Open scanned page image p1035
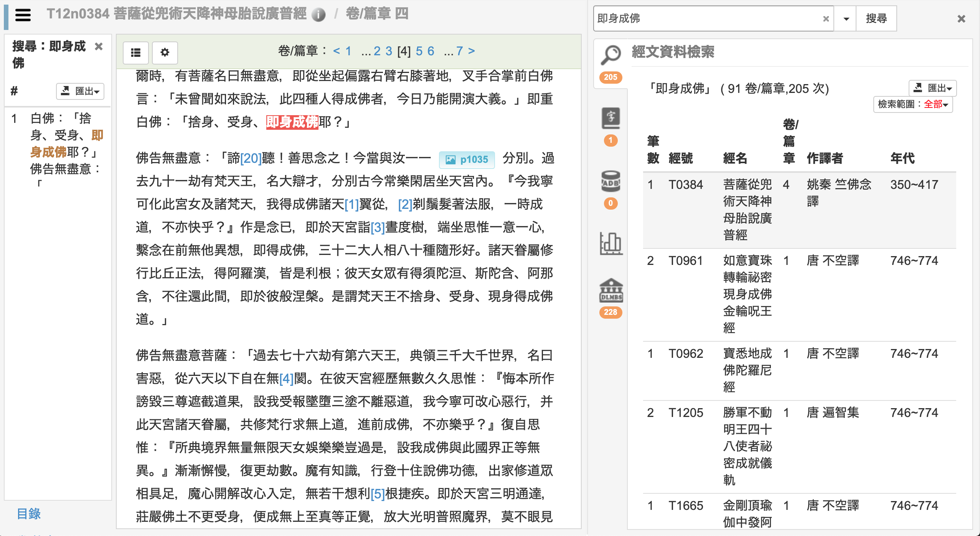 pos(468,159)
